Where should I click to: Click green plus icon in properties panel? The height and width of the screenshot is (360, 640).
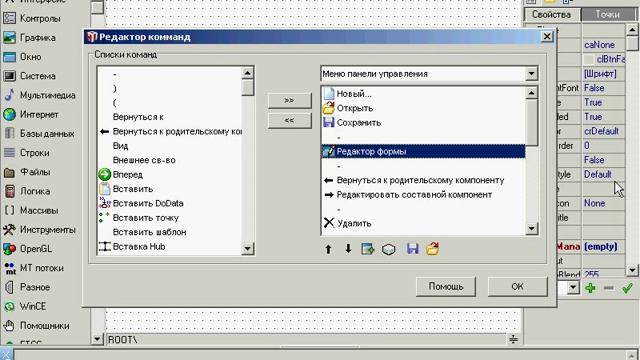click(x=590, y=288)
